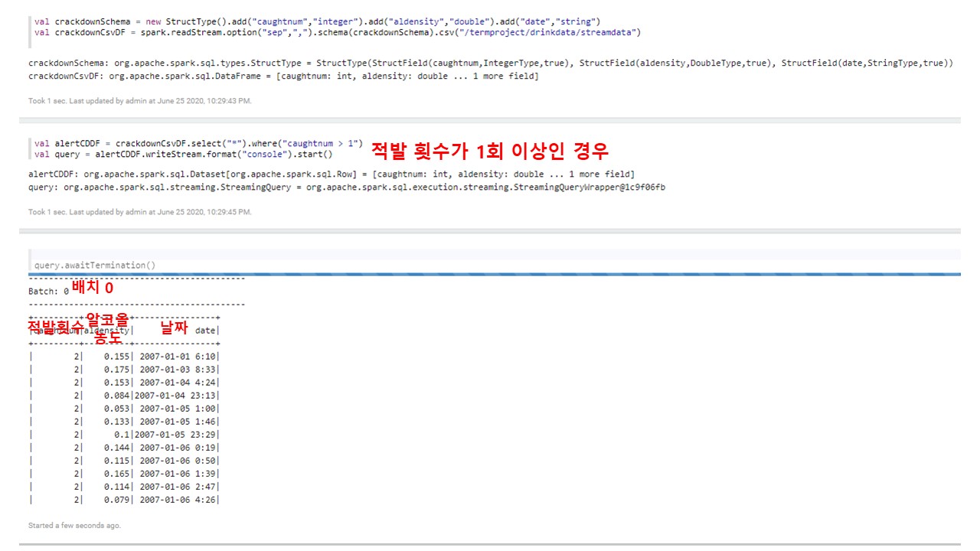Click the blue running progress bar under awaitTermination
This screenshot has height=551, width=980.
(494, 274)
